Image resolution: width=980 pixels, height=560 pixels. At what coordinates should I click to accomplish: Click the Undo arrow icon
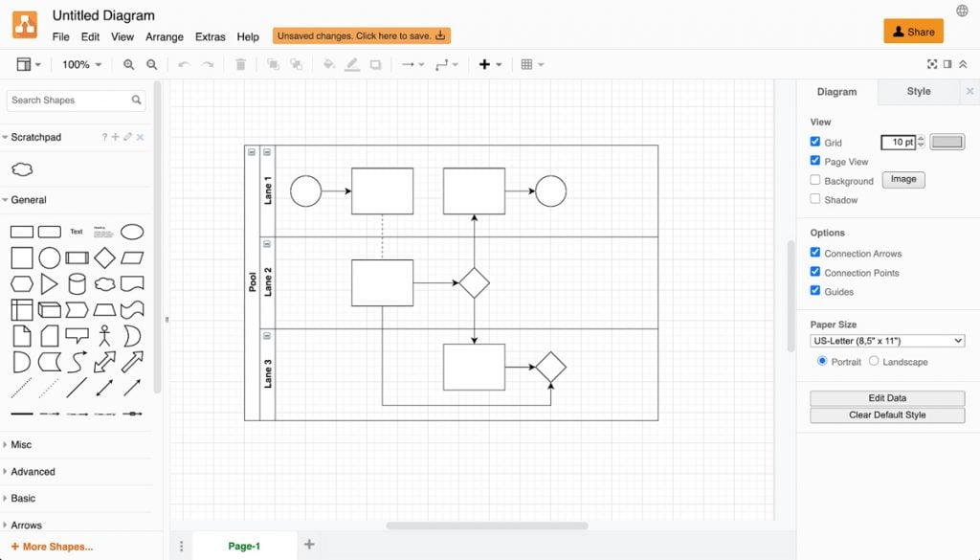(x=183, y=65)
